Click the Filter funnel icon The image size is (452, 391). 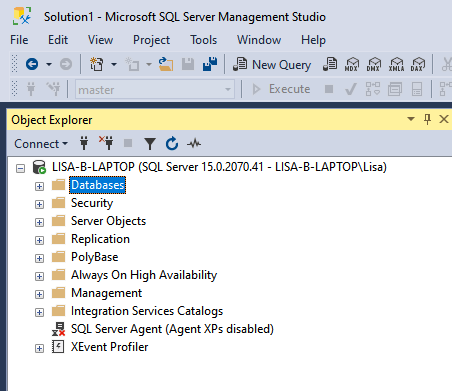click(150, 144)
